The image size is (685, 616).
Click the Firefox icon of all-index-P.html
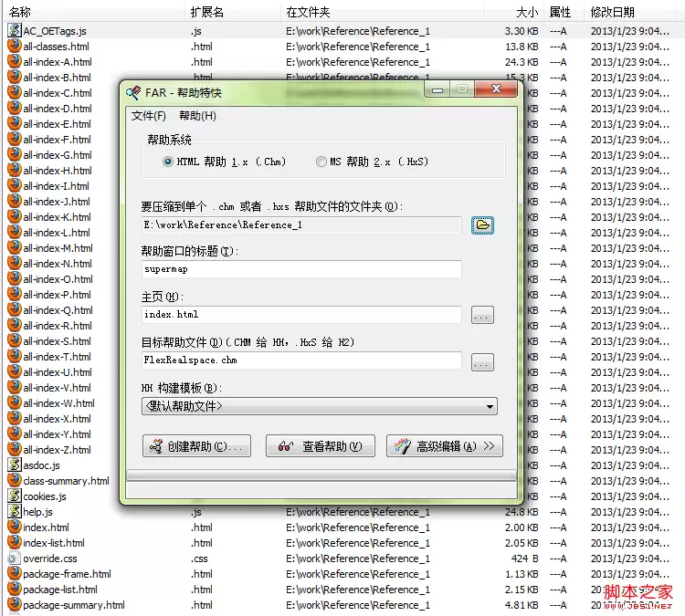(15, 294)
